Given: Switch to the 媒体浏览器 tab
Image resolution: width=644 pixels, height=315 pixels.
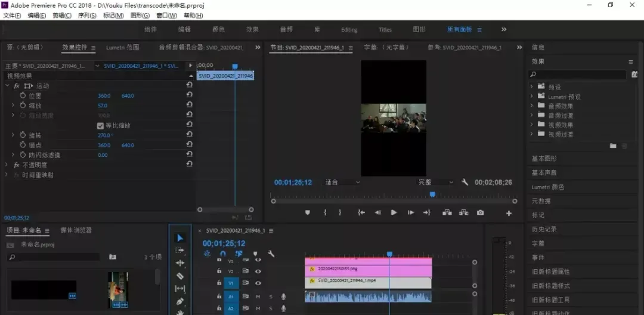Looking at the screenshot, I should pyautogui.click(x=76, y=230).
